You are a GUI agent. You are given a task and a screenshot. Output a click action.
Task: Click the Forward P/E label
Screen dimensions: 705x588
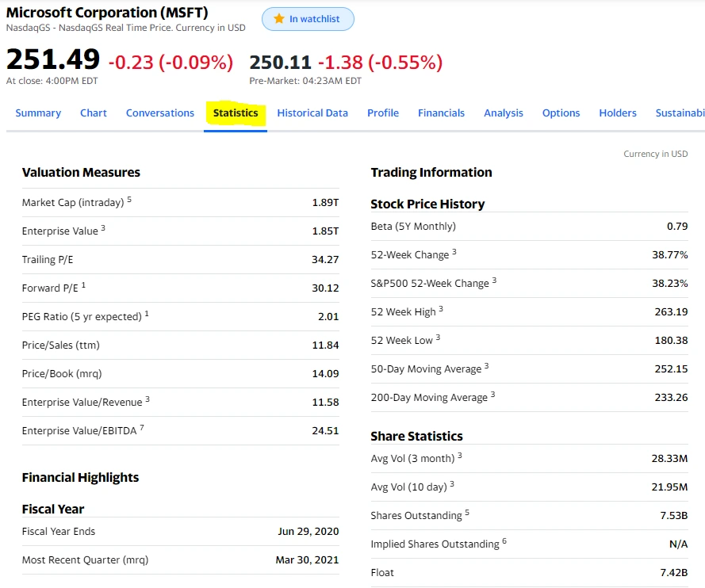[x=50, y=288]
